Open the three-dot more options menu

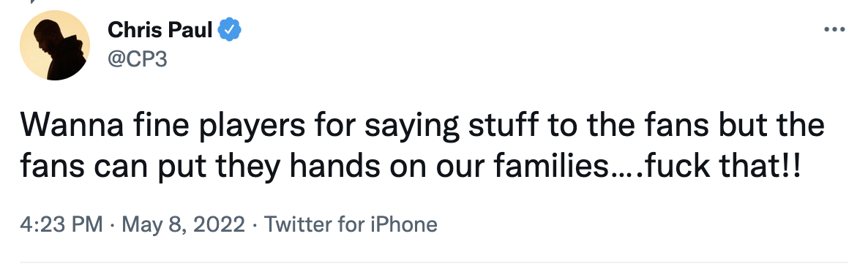click(834, 29)
